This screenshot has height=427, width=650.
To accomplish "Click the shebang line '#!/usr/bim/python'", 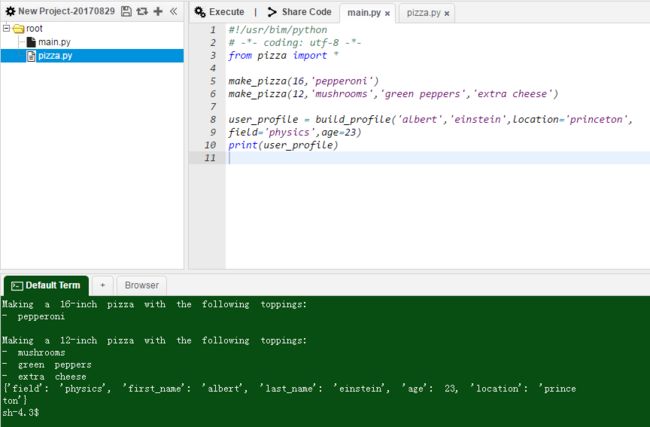I will point(277,30).
